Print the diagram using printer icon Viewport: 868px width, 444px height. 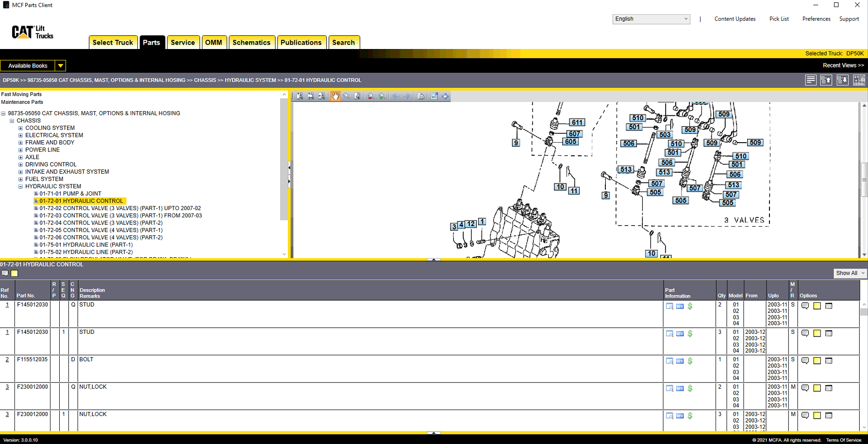point(420,96)
